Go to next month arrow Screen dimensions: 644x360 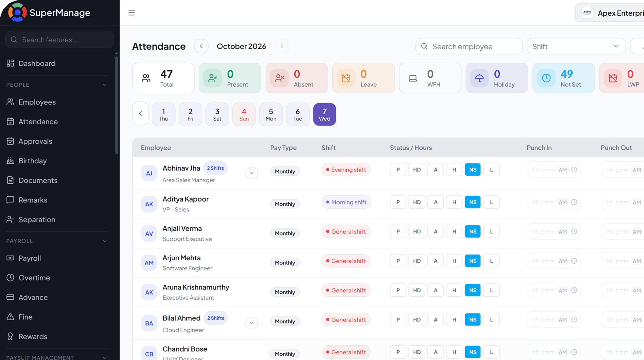(x=282, y=46)
